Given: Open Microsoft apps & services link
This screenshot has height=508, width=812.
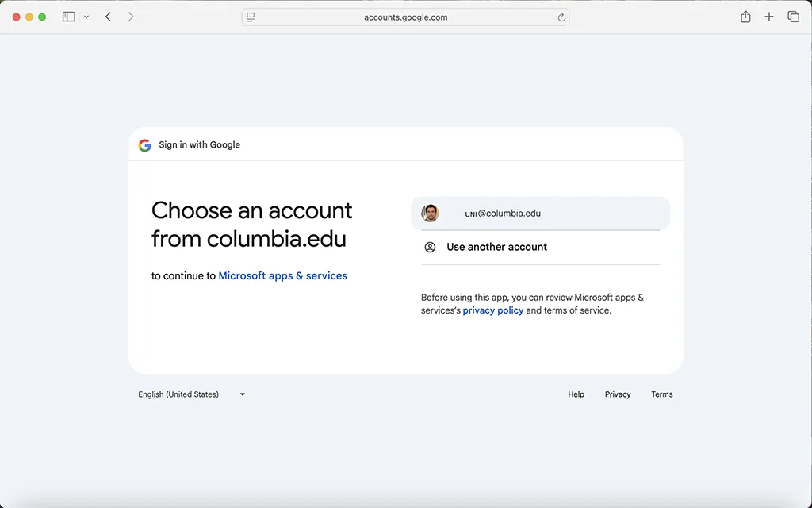Looking at the screenshot, I should coord(283,275).
